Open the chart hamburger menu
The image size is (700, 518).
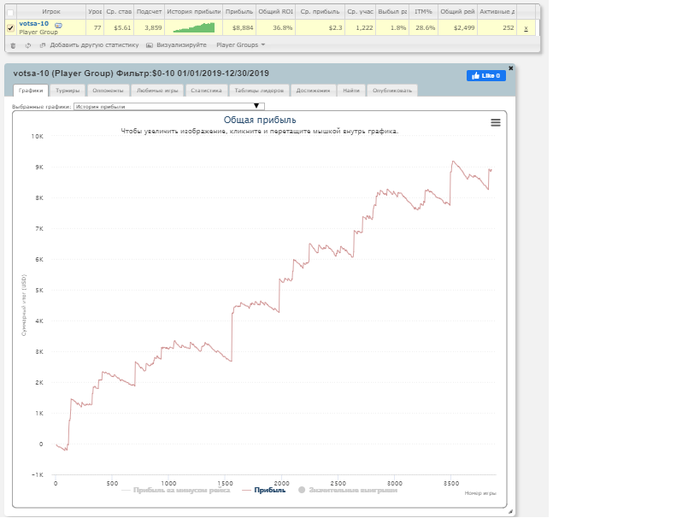[496, 122]
